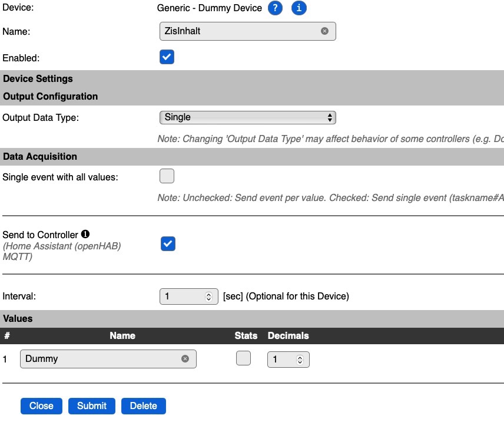
Task: Click the Values section header
Action: pos(18,318)
